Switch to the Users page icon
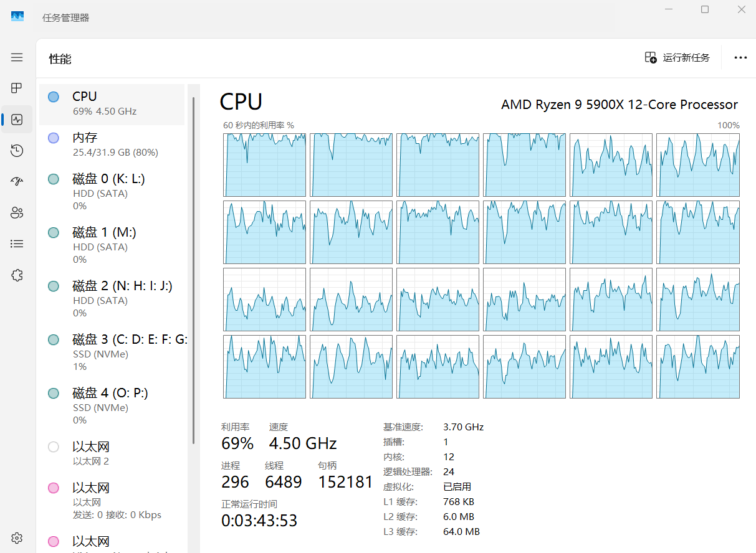Viewport: 756px width, 553px height. (17, 213)
